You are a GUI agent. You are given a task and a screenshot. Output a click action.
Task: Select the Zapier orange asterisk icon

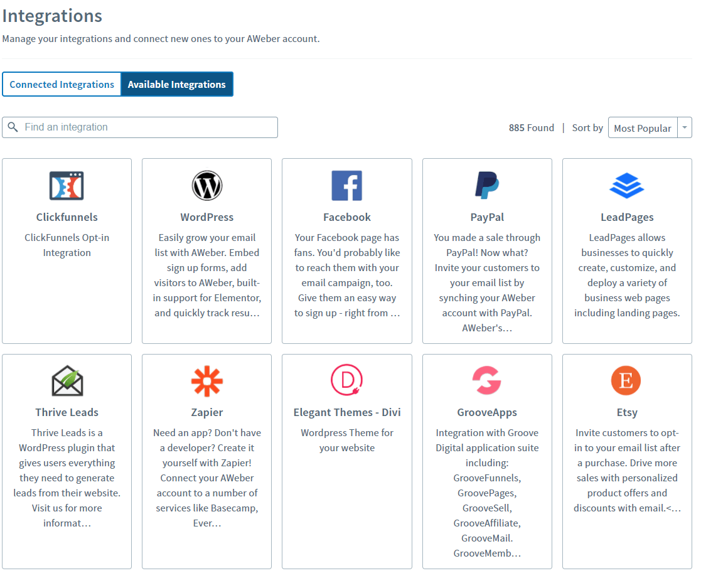(x=207, y=381)
